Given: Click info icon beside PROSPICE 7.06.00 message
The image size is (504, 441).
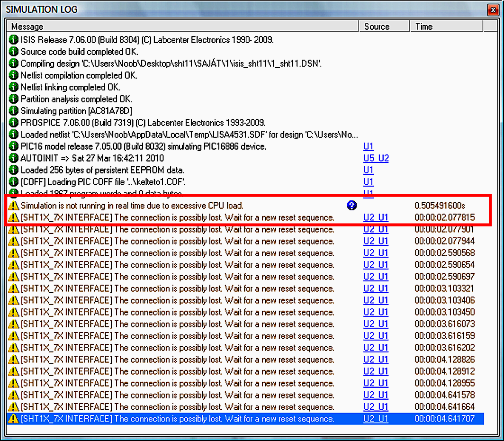Looking at the screenshot, I should (x=13, y=123).
